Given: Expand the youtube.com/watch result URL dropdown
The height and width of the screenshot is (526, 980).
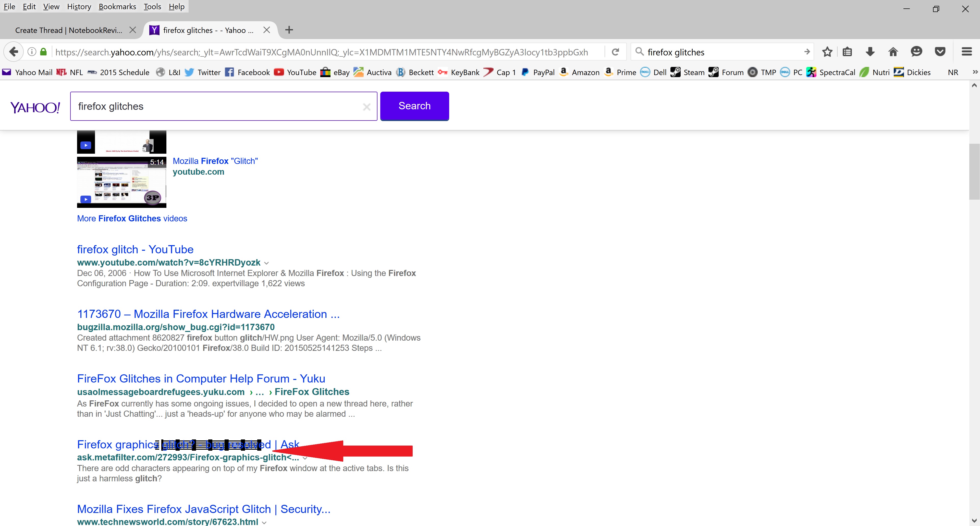Looking at the screenshot, I should [266, 263].
